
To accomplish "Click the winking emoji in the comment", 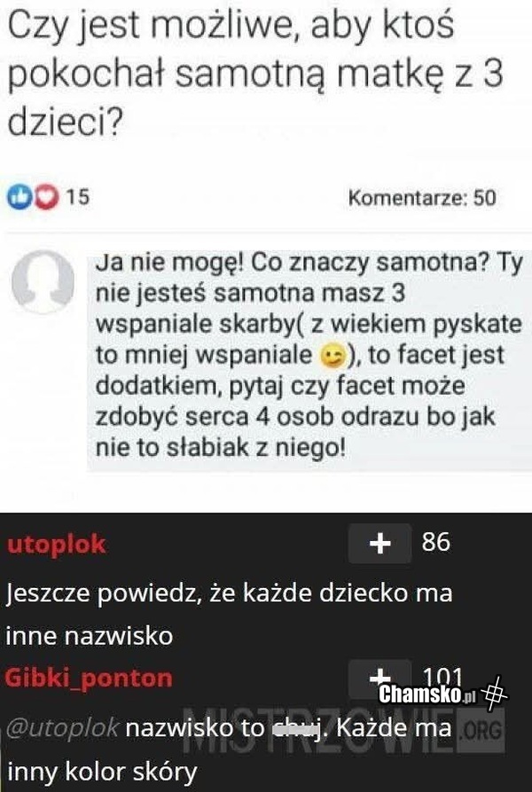I will coord(330,357).
